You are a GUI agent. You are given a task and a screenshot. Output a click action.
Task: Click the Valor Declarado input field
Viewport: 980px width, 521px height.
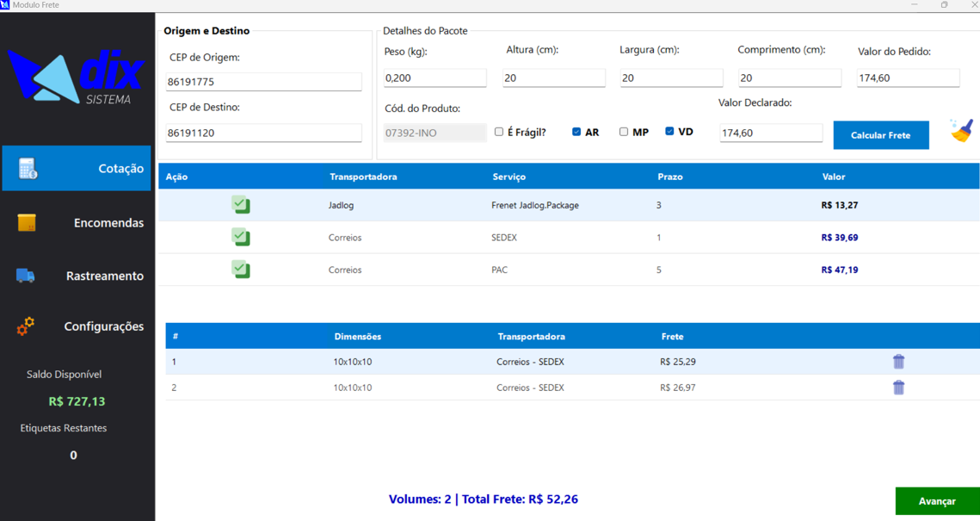pos(770,133)
